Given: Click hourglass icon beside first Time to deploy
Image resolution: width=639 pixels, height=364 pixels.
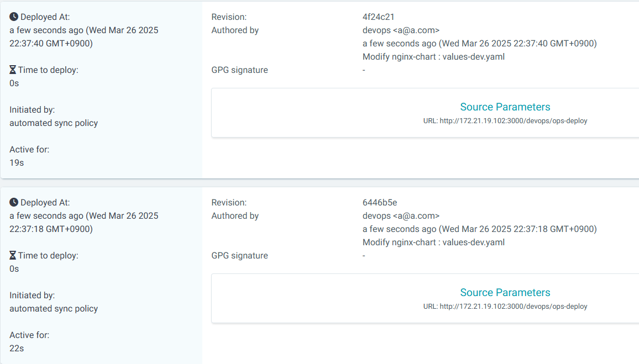Looking at the screenshot, I should 13,70.
